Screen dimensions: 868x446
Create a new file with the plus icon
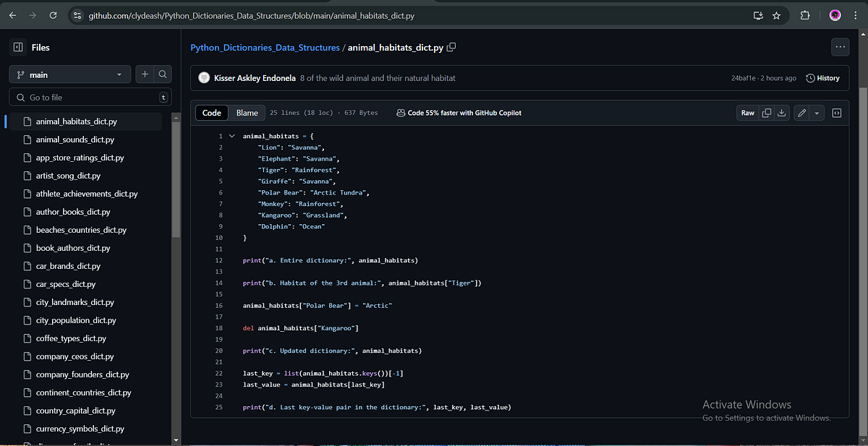tap(144, 74)
